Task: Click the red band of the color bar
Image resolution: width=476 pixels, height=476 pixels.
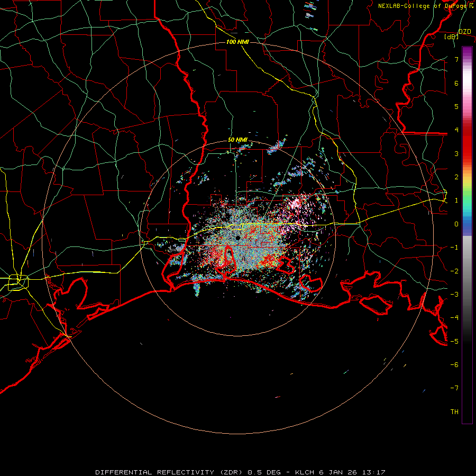Action: pyautogui.click(x=467, y=143)
